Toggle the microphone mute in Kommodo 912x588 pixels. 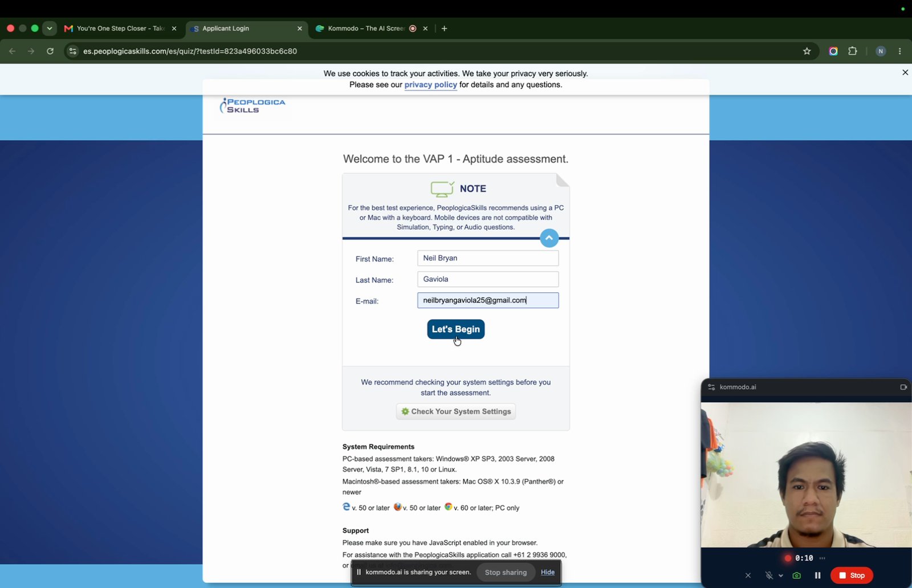pyautogui.click(x=768, y=575)
